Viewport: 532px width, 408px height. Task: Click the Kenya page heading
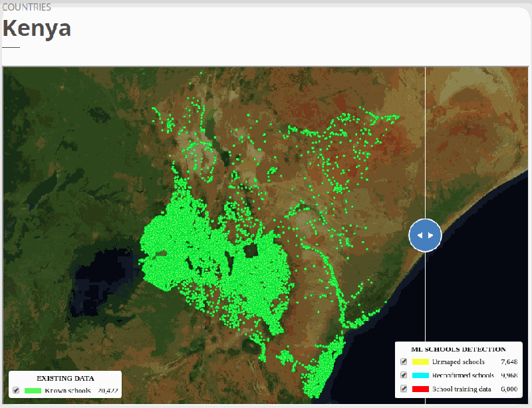pyautogui.click(x=37, y=29)
